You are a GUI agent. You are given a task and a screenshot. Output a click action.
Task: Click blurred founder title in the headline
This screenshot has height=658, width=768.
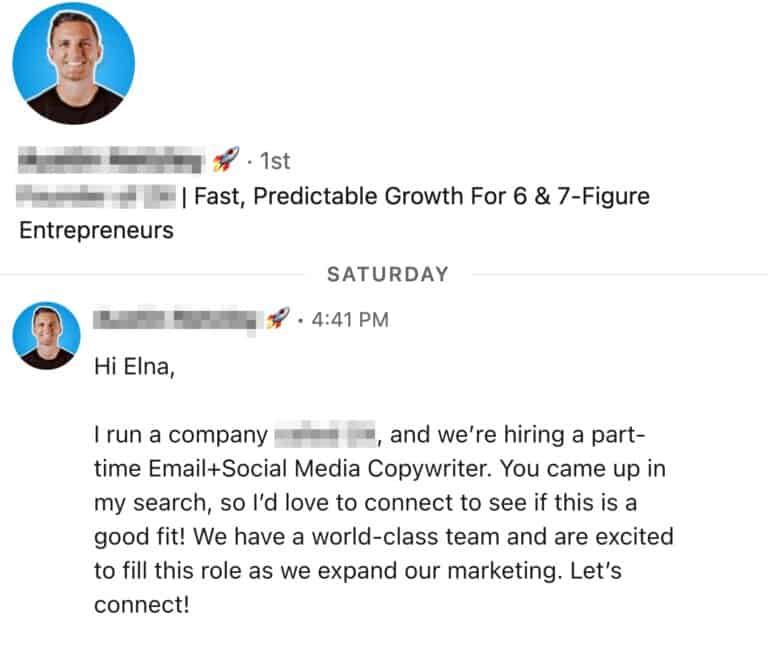[96, 196]
